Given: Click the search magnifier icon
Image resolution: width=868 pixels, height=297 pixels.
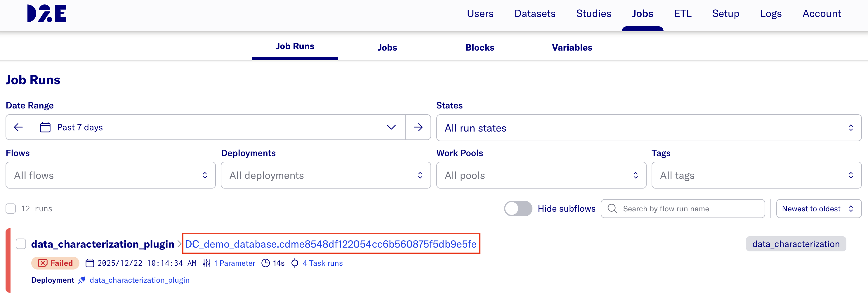Looking at the screenshot, I should tap(612, 209).
